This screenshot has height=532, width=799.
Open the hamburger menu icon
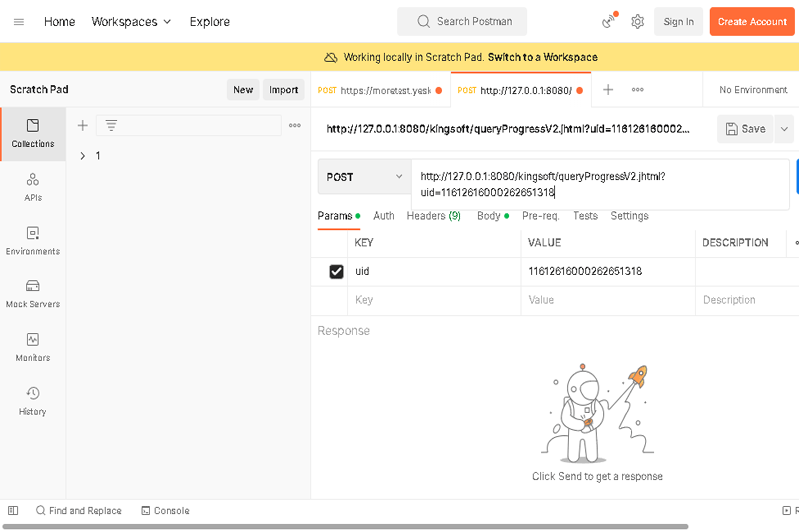(x=19, y=21)
